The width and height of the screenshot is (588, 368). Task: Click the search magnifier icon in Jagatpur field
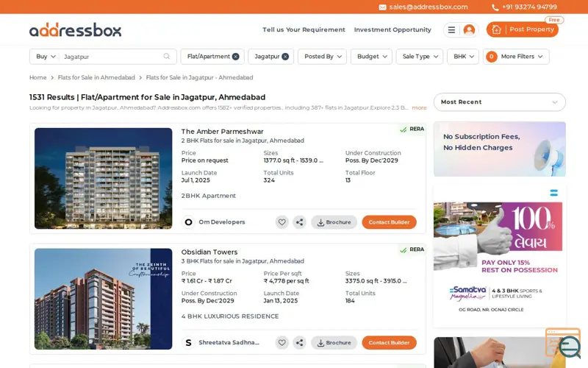[x=167, y=57]
